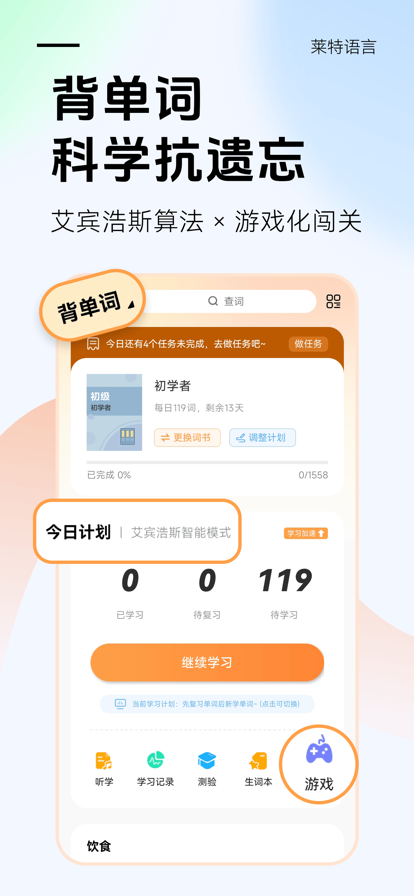This screenshot has width=414, height=896.
Task: Select the 今日计划 tab heading
Action: 78,533
